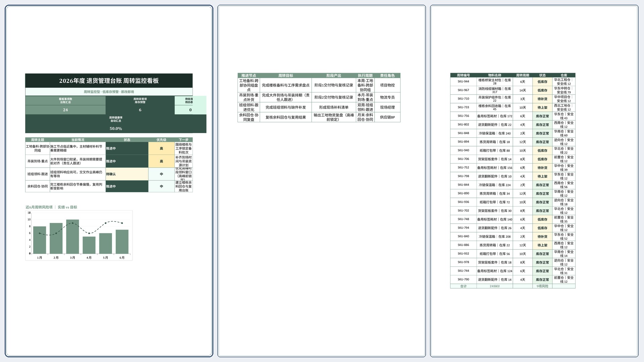The width and height of the screenshot is (644, 362).
Task: Click the 50.0% health rate value
Action: (x=116, y=129)
